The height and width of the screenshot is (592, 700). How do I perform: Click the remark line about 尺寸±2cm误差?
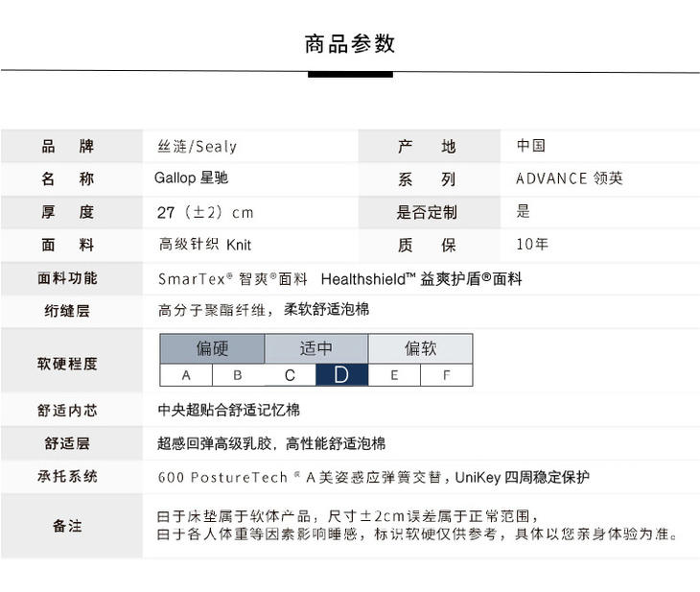[x=348, y=516]
